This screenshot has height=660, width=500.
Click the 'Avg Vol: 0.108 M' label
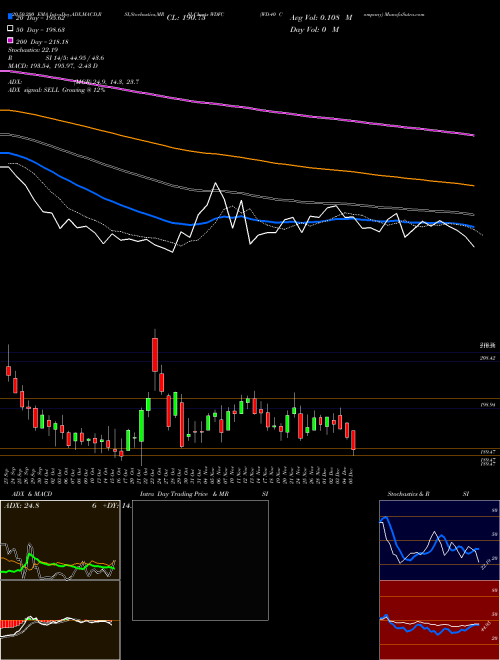pyautogui.click(x=321, y=18)
